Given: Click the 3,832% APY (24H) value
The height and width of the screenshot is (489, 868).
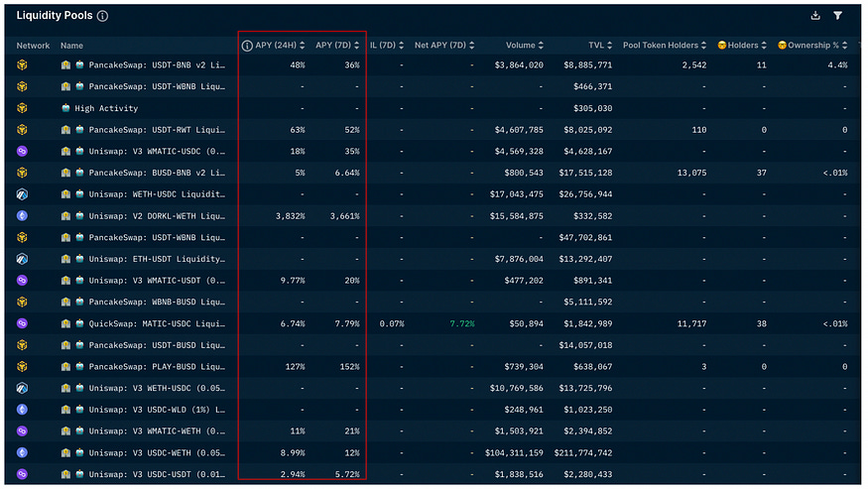Looking at the screenshot, I should (x=290, y=216).
